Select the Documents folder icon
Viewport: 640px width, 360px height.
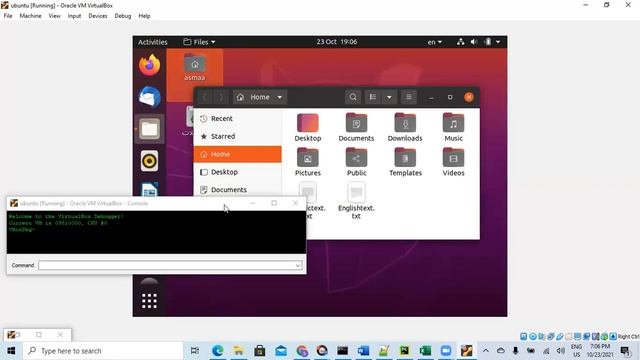356,127
